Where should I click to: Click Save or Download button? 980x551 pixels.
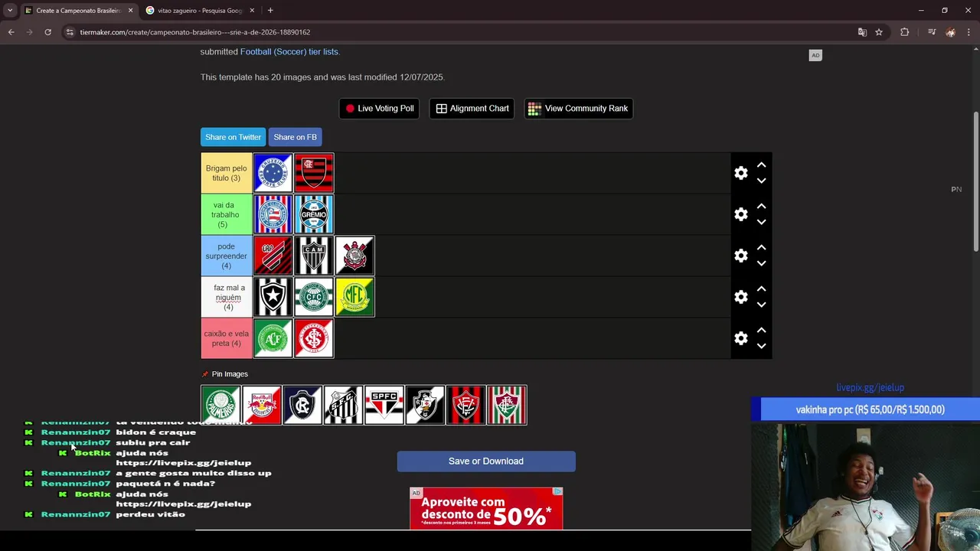tap(486, 461)
